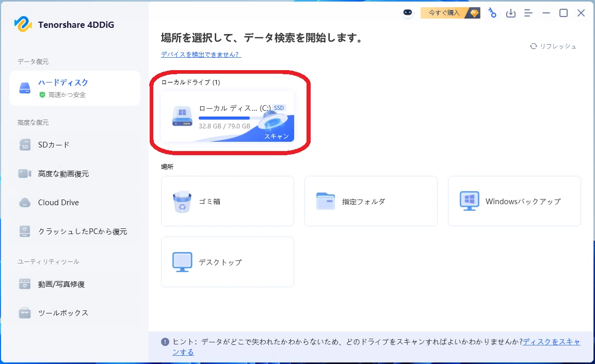Open Cloud Drive in the sidebar
This screenshot has height=364, width=595.
[75, 203]
